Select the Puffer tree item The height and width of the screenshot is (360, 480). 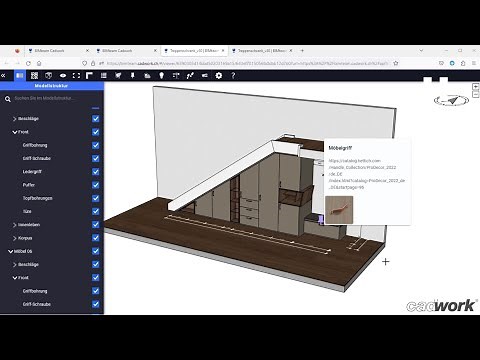[29, 185]
